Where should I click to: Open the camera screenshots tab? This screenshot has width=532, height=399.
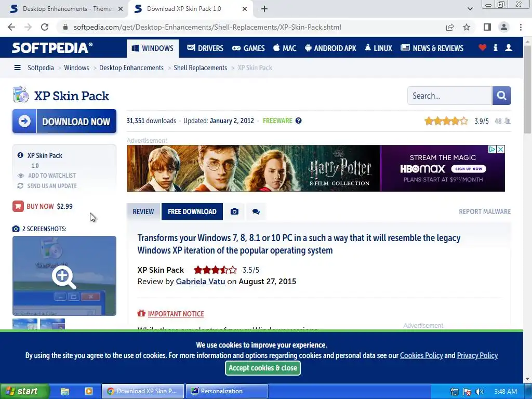click(x=234, y=212)
